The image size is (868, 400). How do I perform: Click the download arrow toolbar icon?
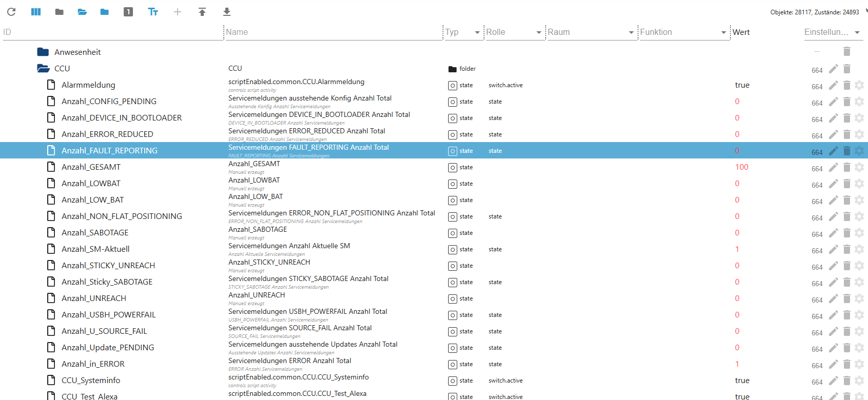227,12
